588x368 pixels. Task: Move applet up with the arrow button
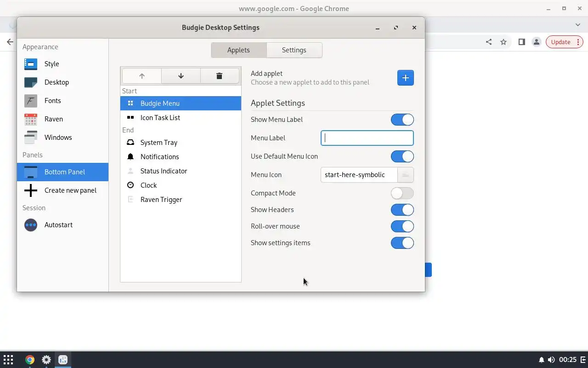142,76
